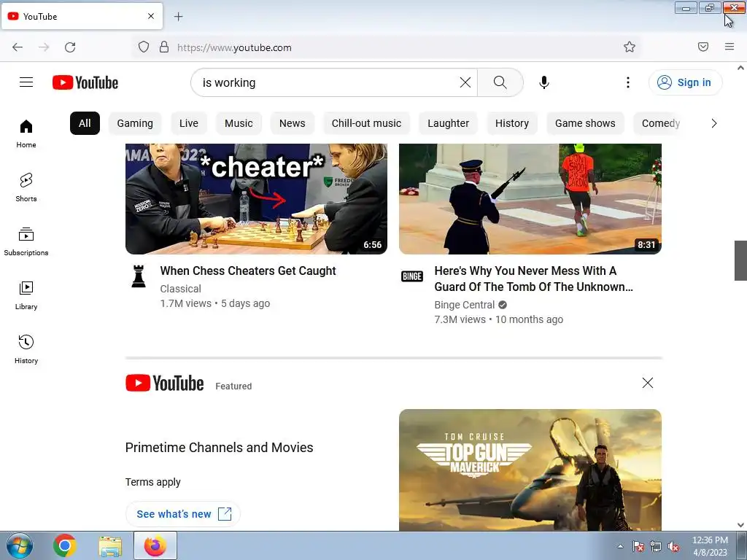Open the chess cheater video thumbnail
This screenshot has height=560, width=747.
[x=256, y=199]
